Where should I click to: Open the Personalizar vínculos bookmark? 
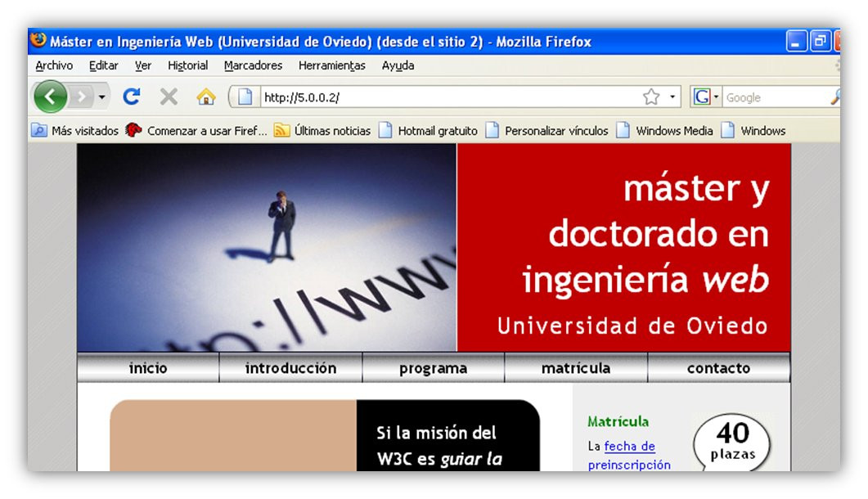(x=547, y=131)
